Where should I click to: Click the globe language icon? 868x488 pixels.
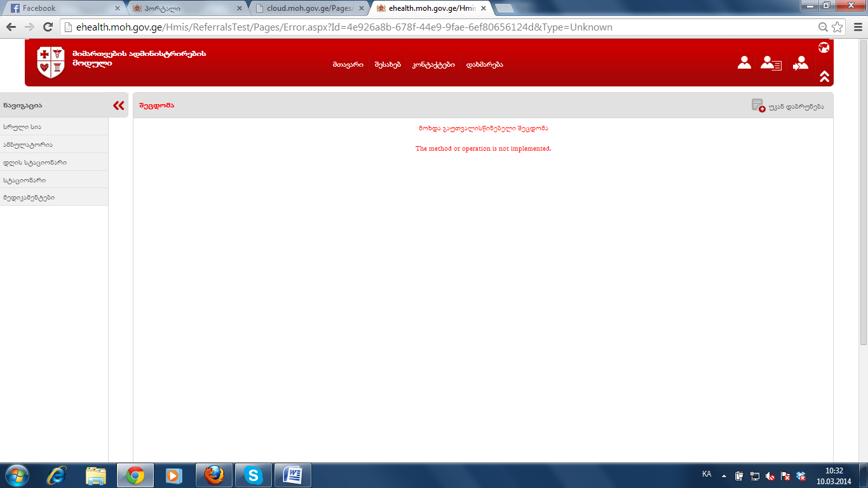coord(824,48)
